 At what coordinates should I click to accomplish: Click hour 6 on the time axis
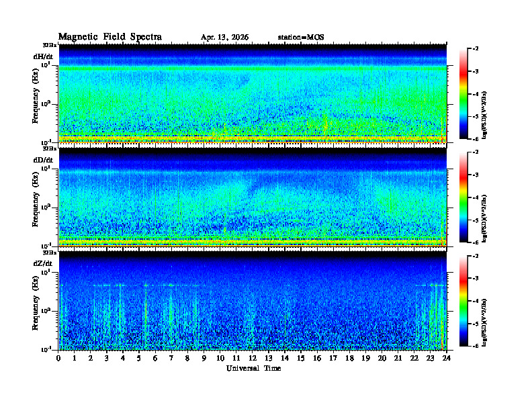point(155,358)
